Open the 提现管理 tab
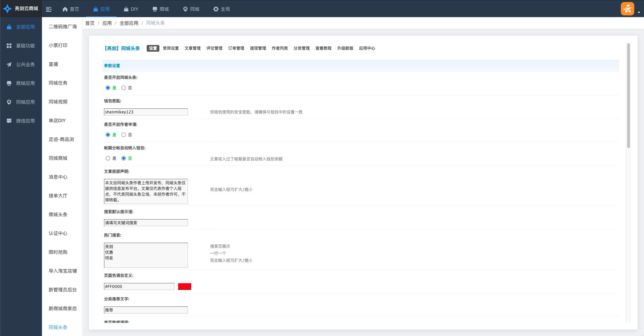Image resolution: width=644 pixels, height=336 pixels. coord(258,48)
